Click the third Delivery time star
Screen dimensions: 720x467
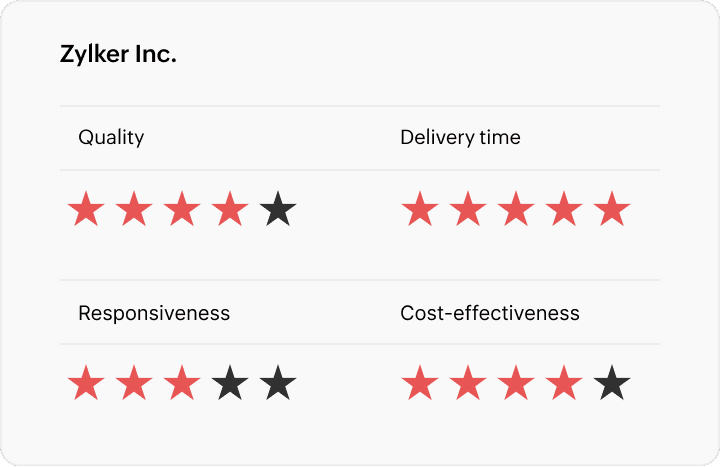pos(516,211)
